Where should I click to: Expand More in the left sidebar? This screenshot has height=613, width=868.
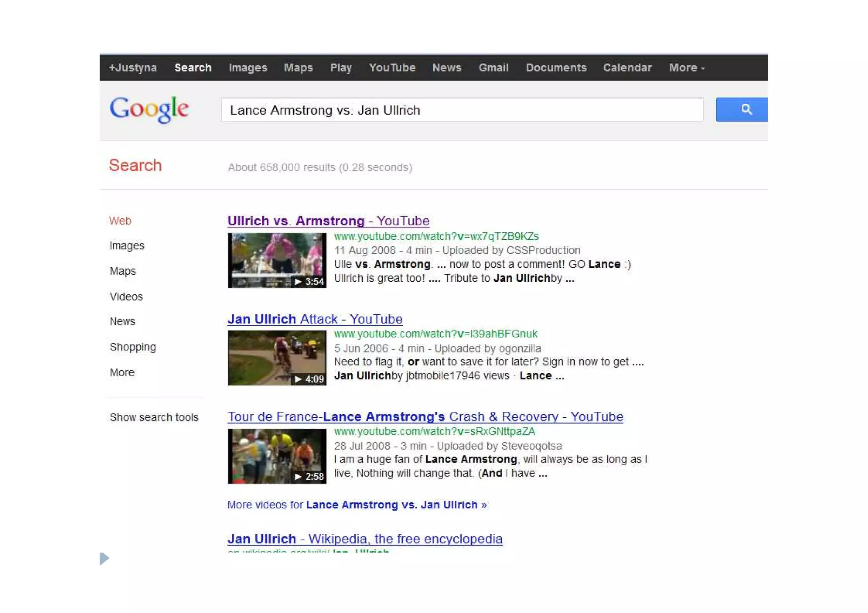coord(122,372)
